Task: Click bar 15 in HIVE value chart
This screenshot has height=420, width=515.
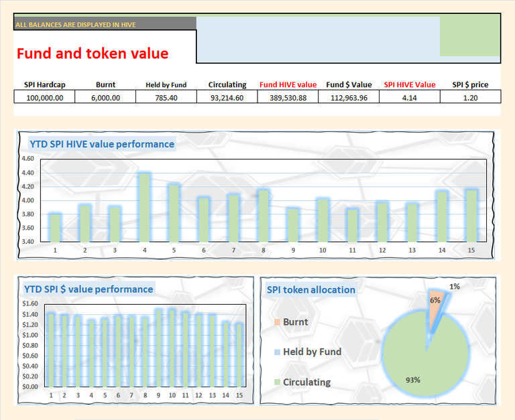Action: 471,216
